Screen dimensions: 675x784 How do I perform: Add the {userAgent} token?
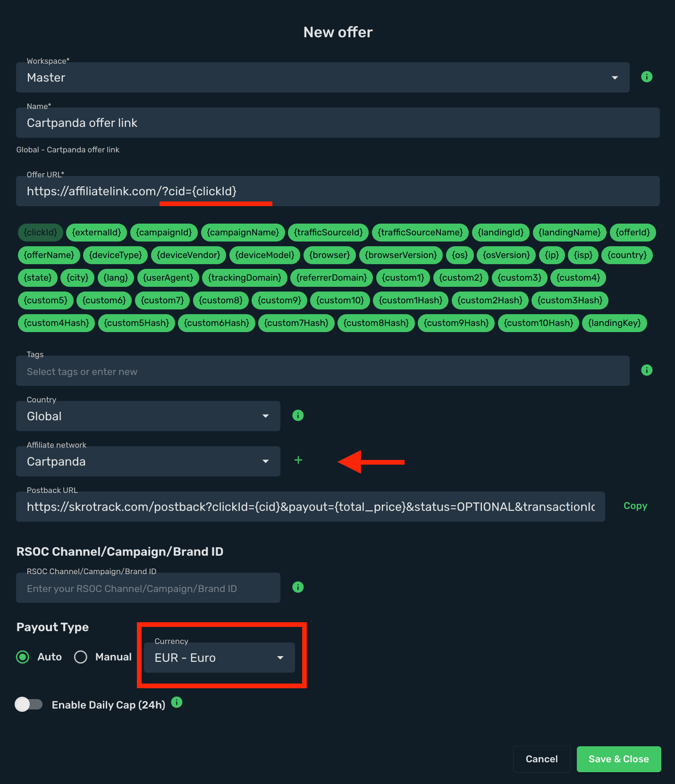(169, 278)
